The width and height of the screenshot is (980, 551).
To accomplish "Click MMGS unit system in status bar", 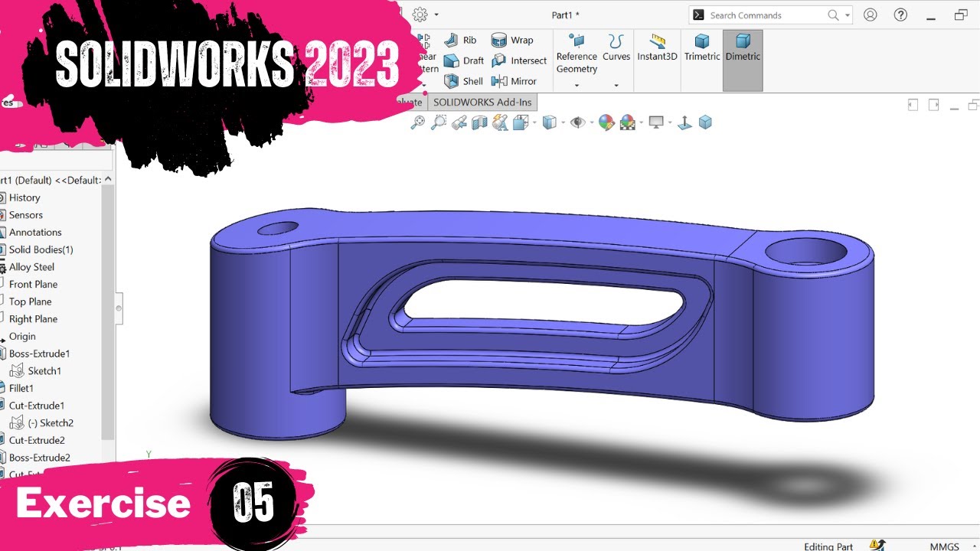I will (x=944, y=546).
